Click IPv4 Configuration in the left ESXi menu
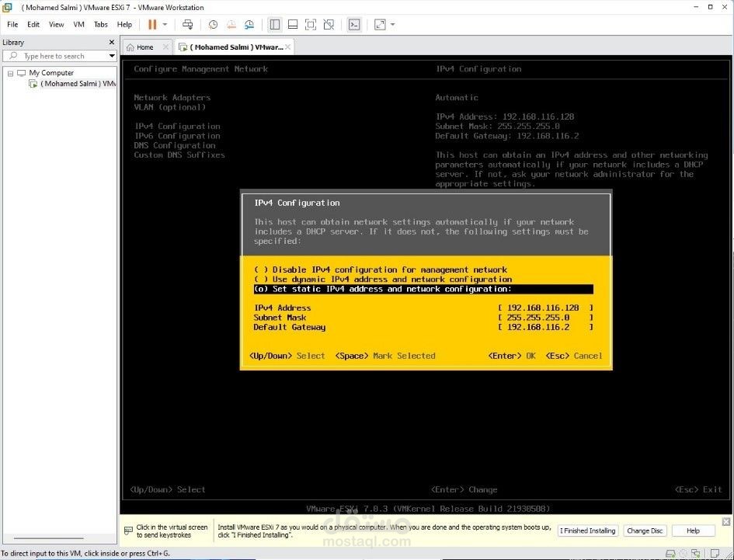This screenshot has width=734, height=560. coord(177,127)
